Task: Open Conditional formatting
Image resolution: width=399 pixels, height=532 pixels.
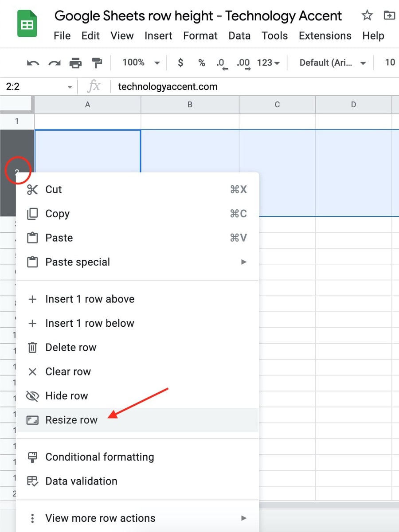Action: point(137,457)
